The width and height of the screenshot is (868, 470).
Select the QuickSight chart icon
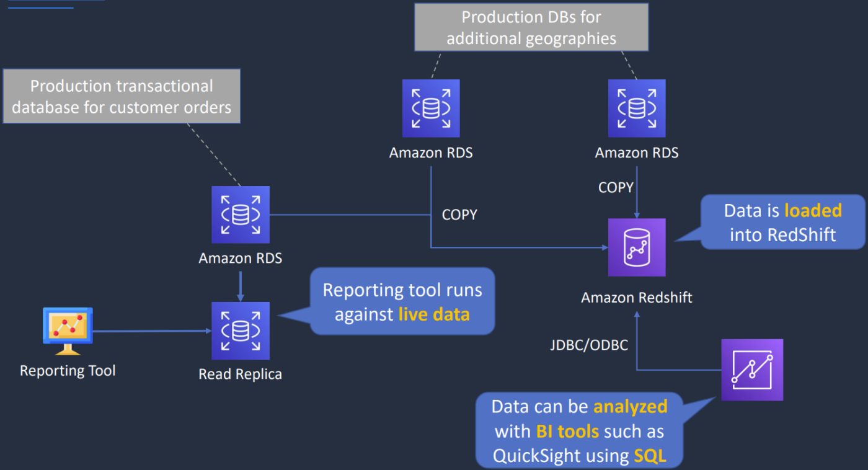[x=752, y=370]
